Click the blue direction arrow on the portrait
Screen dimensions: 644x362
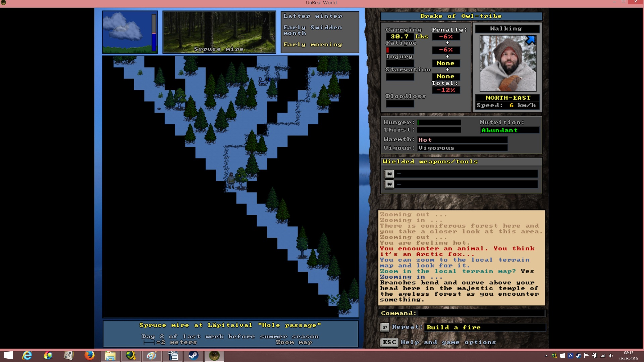click(530, 40)
